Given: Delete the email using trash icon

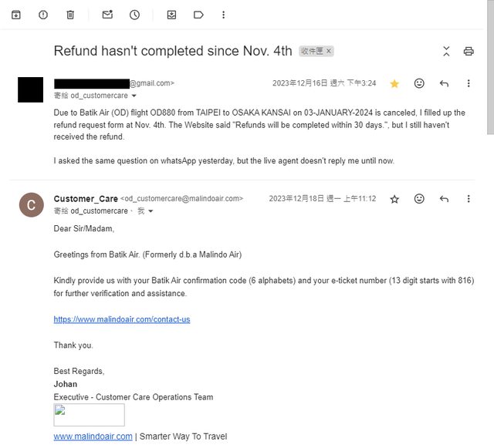Looking at the screenshot, I should tap(70, 15).
